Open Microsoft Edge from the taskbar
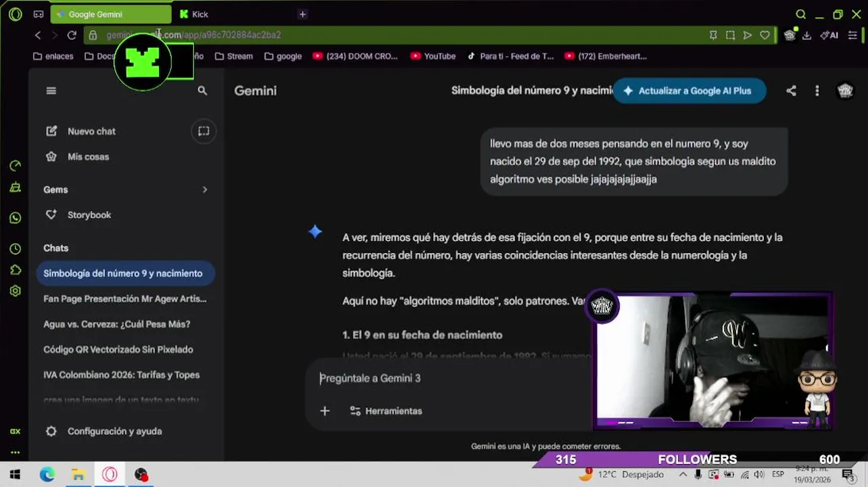Screen dimensions: 868x487 click(47, 475)
